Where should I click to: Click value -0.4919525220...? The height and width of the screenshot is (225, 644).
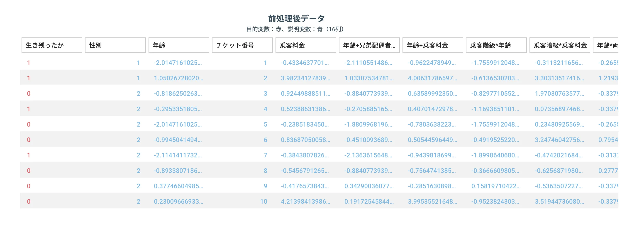pos(495,140)
